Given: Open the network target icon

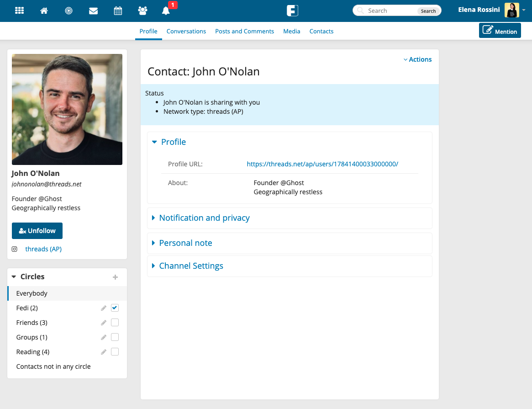Looking at the screenshot, I should [x=68, y=11].
